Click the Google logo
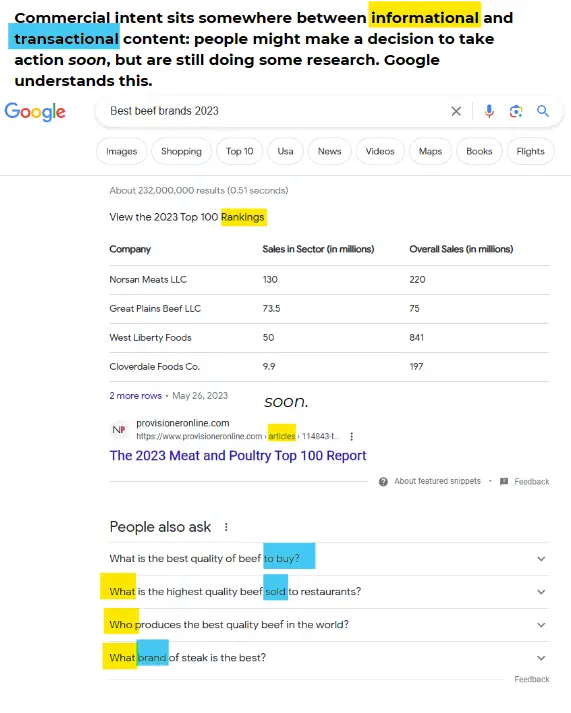 tap(35, 112)
